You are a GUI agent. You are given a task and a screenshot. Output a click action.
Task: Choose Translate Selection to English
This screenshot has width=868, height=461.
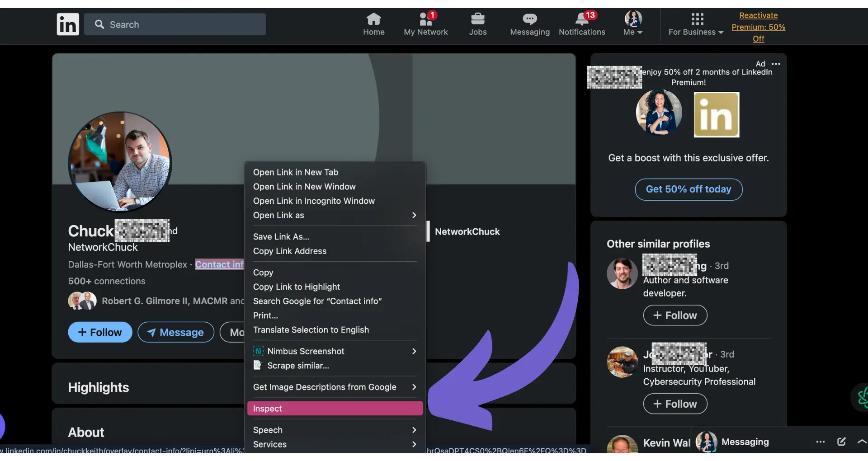tap(335, 330)
